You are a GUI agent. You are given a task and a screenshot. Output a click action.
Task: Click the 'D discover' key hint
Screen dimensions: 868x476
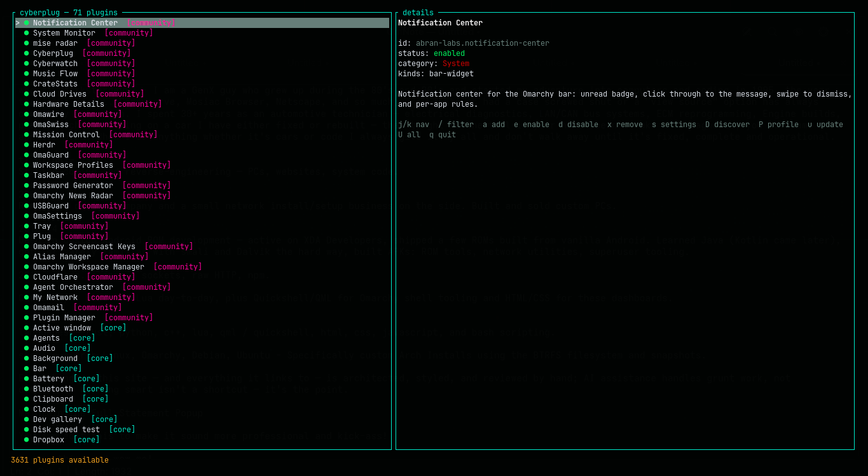point(727,125)
